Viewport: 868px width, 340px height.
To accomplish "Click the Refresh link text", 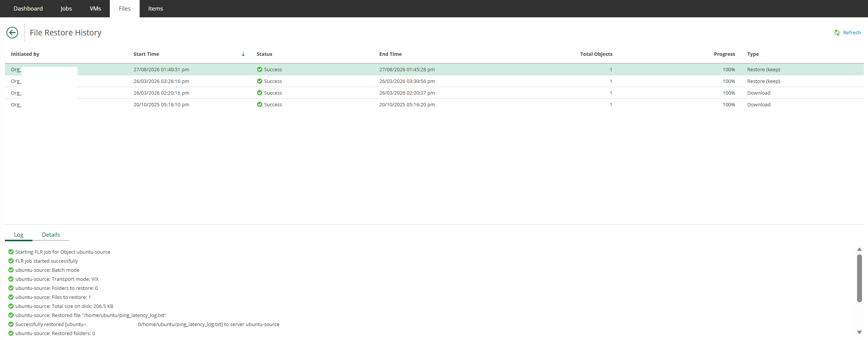I will (852, 33).
